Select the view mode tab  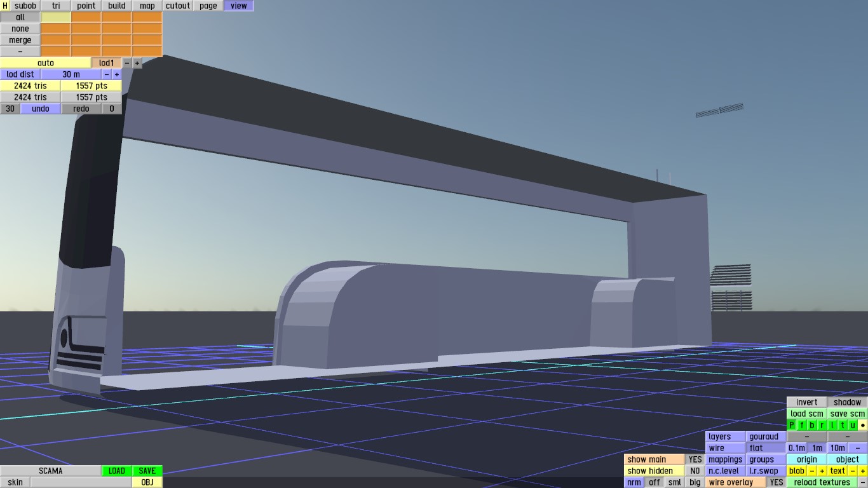239,6
